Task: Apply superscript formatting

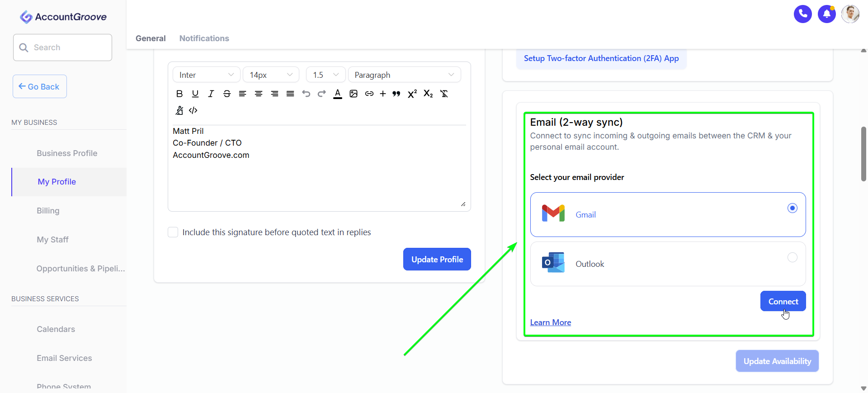Action: pos(412,94)
